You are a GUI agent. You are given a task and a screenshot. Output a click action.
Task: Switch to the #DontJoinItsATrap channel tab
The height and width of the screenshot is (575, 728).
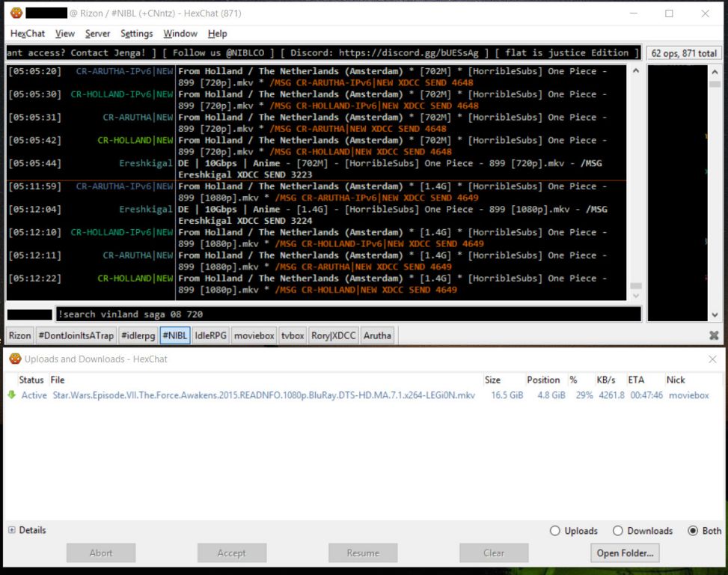(x=76, y=335)
